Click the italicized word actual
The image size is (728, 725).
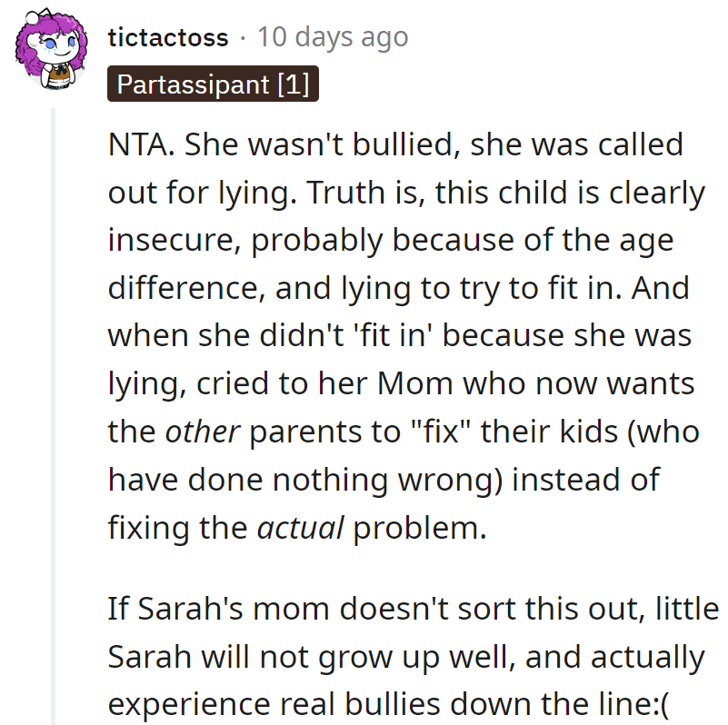301,527
